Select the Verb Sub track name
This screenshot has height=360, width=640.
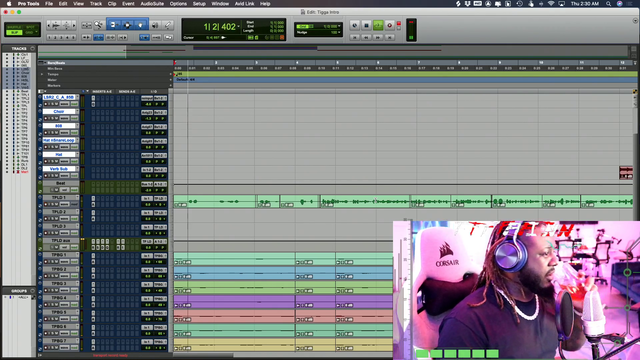[x=59, y=169]
